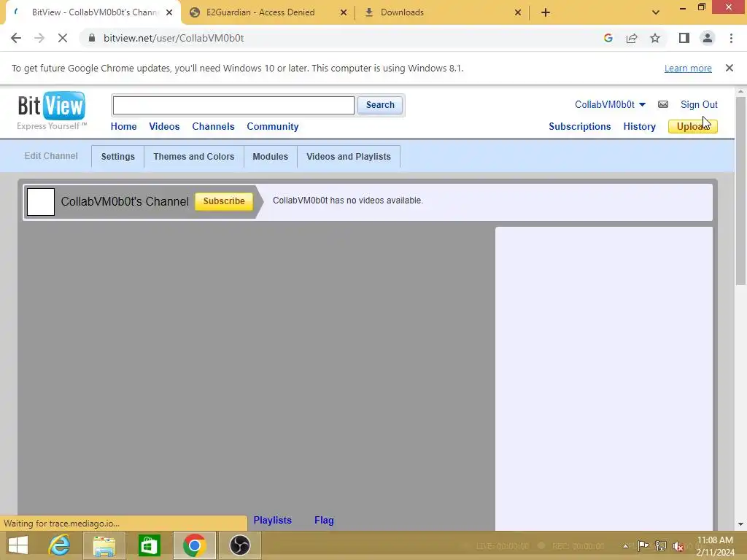Viewport: 747px width, 560px height.
Task: Open Subscriptions link
Action: tap(579, 127)
